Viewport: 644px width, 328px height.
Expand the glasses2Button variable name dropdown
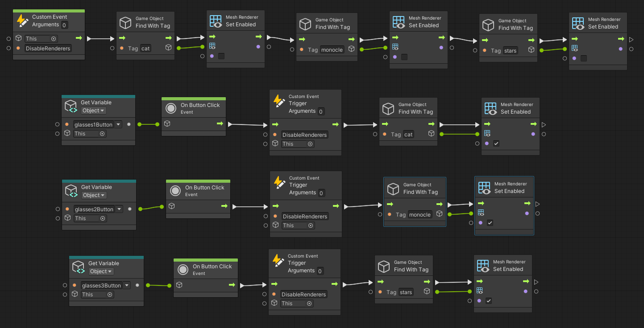tap(119, 209)
